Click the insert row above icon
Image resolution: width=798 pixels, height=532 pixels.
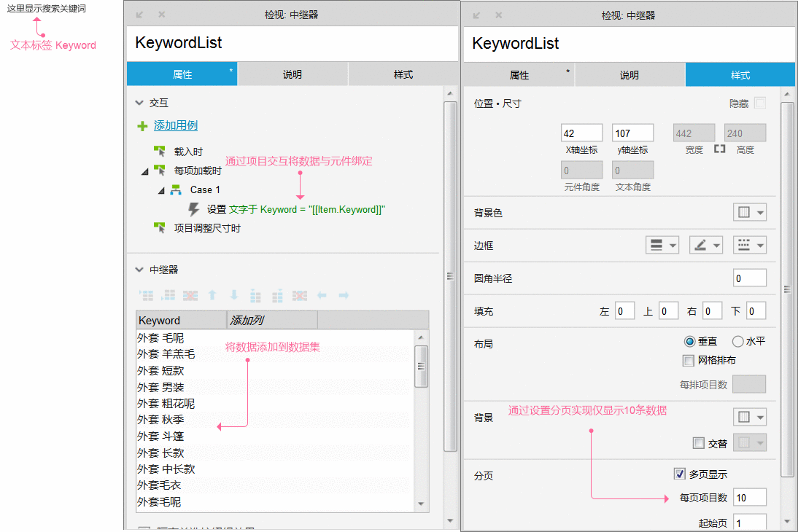coord(146,295)
